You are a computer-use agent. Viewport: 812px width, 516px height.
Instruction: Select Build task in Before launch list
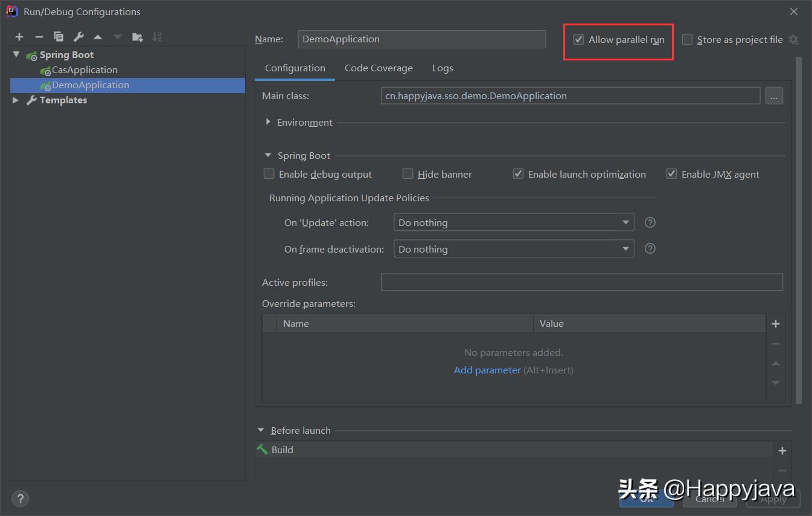tap(514, 450)
